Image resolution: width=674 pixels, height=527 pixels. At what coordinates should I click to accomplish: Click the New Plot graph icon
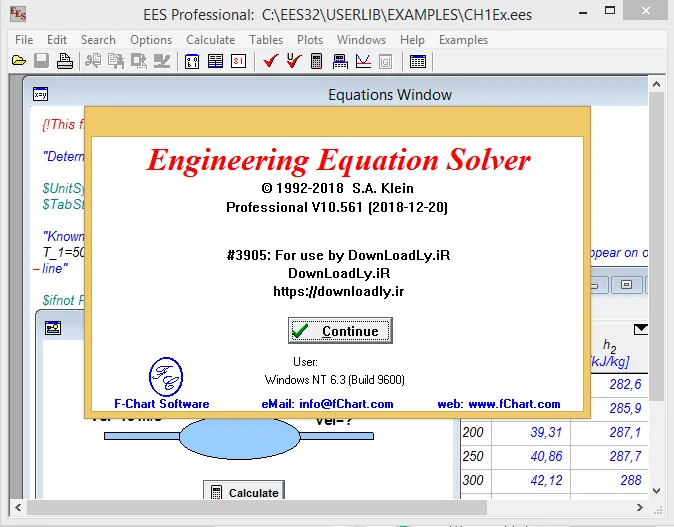coord(363,61)
